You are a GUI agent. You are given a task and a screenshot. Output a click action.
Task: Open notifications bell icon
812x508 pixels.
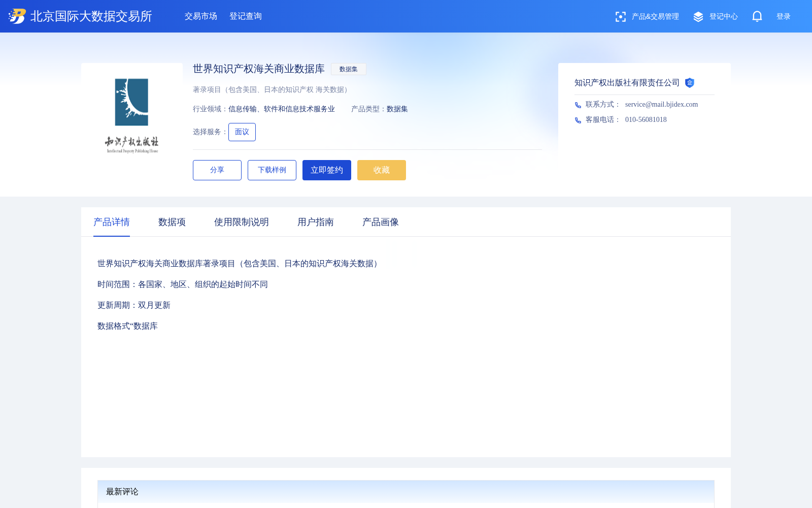tap(757, 16)
